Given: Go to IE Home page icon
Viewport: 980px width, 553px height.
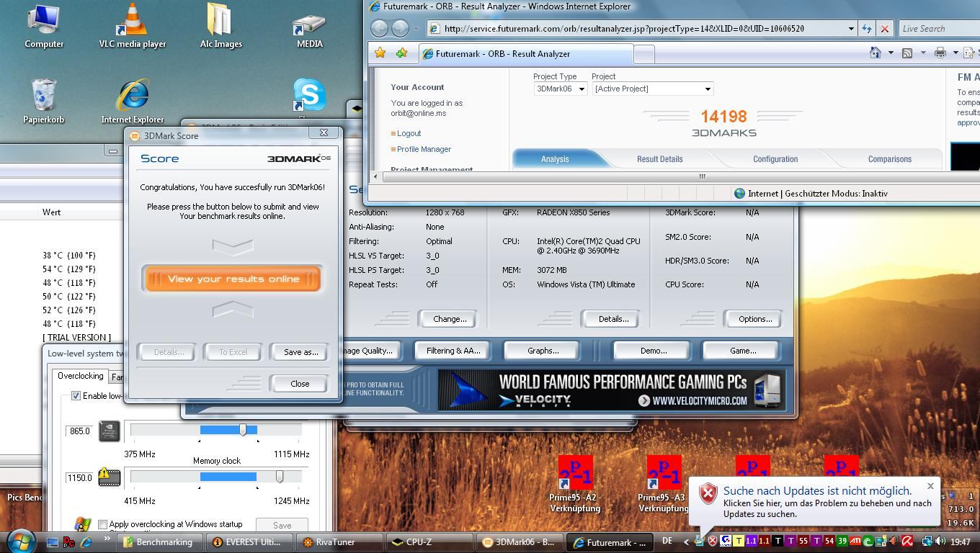Looking at the screenshot, I should point(876,53).
